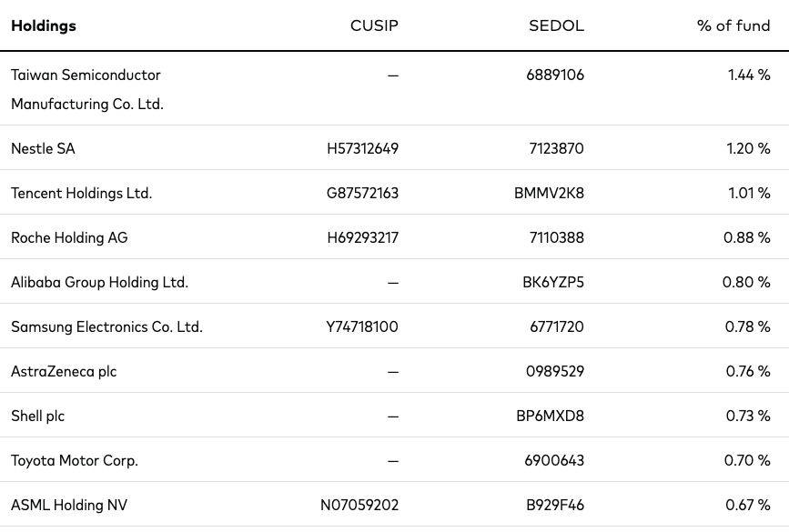The image size is (789, 532).
Task: Click the % of fund column header
Action: [733, 25]
